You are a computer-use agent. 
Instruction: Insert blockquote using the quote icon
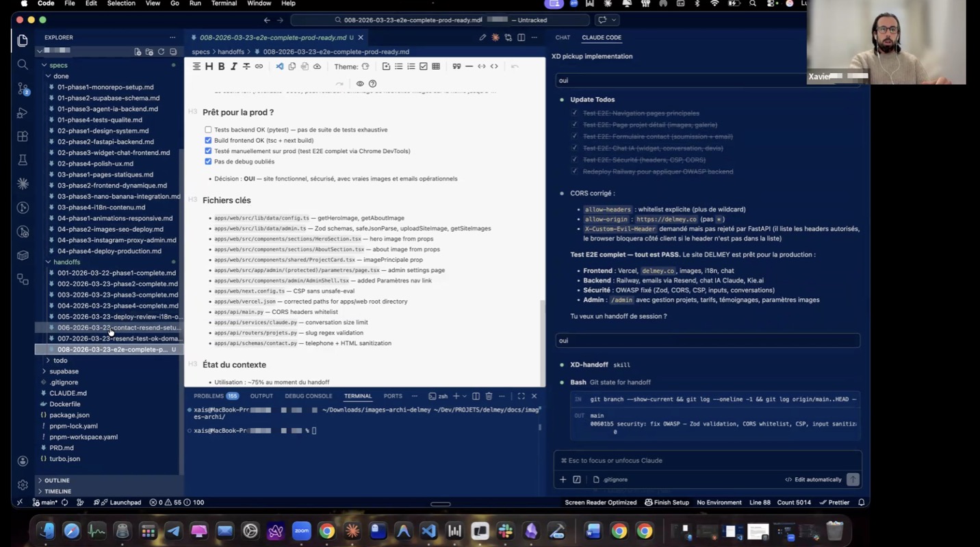(x=456, y=66)
